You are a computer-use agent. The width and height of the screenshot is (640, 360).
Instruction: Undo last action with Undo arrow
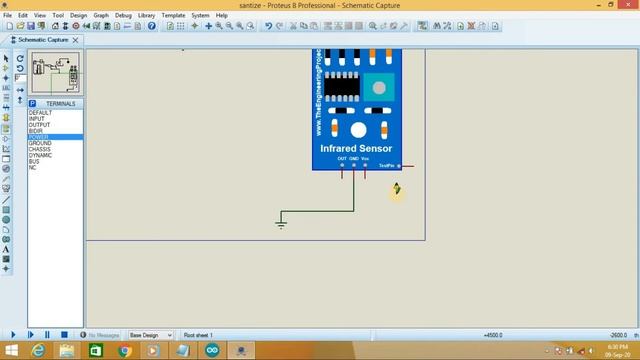[268, 26]
